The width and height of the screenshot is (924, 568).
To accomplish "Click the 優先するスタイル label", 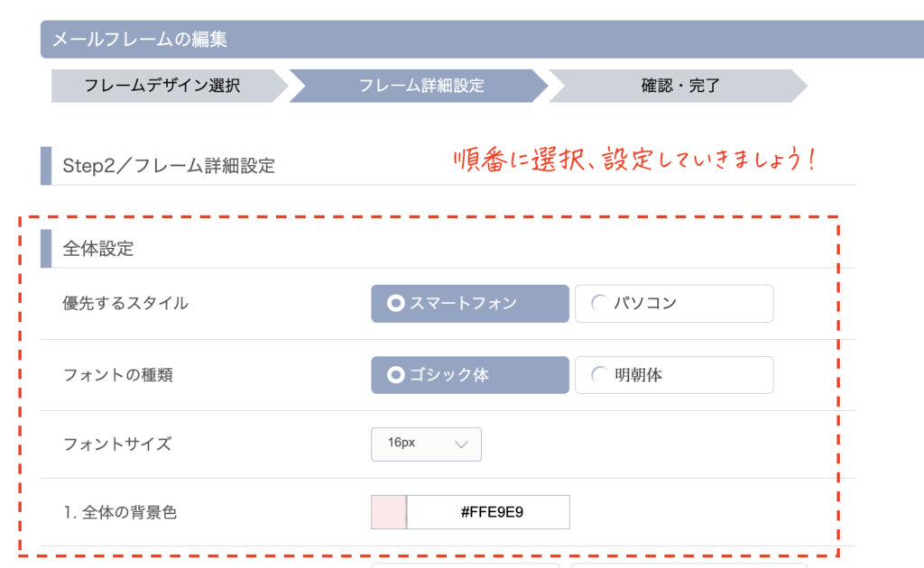I will (x=125, y=304).
